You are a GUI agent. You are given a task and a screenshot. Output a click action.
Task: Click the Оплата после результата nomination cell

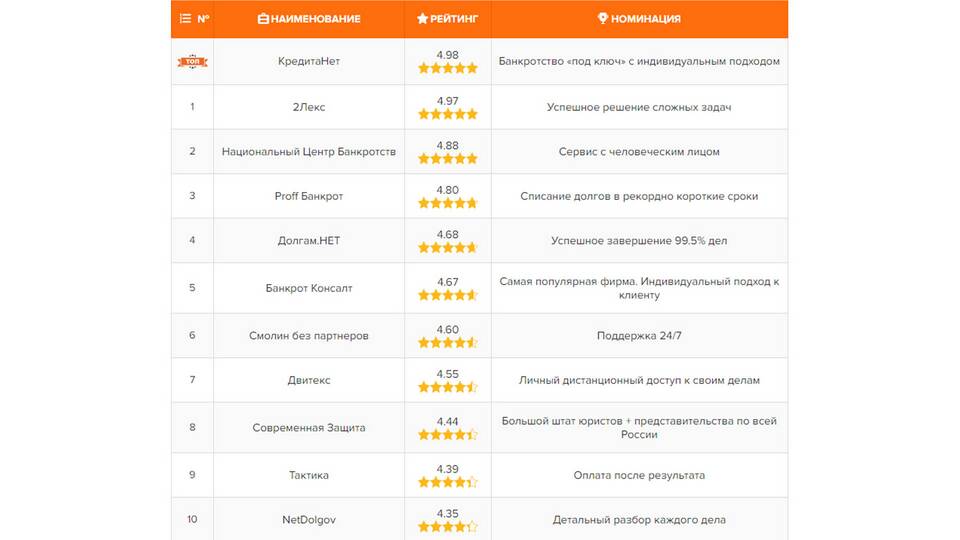[x=639, y=475]
